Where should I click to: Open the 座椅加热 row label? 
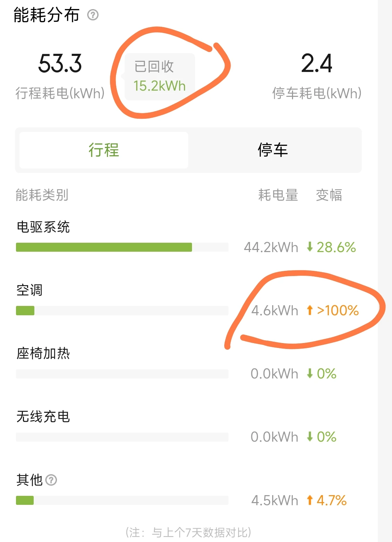pyautogui.click(x=43, y=353)
